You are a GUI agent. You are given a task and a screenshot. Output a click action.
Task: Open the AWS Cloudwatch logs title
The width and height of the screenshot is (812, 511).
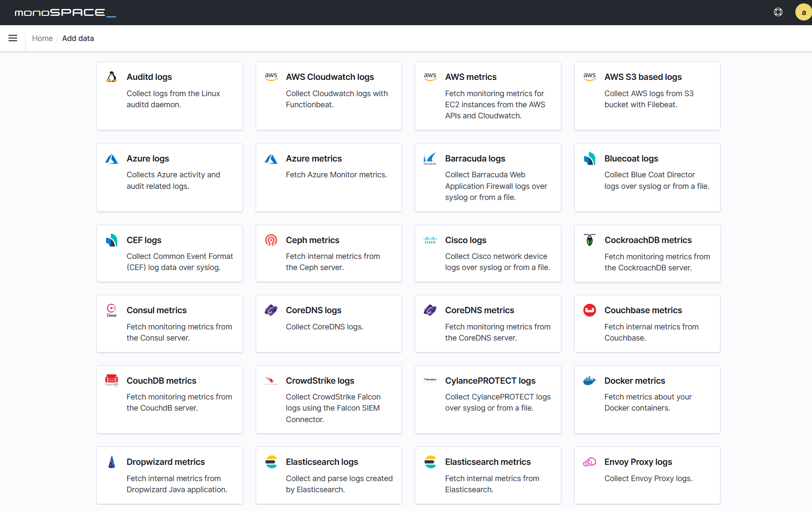pos(330,77)
